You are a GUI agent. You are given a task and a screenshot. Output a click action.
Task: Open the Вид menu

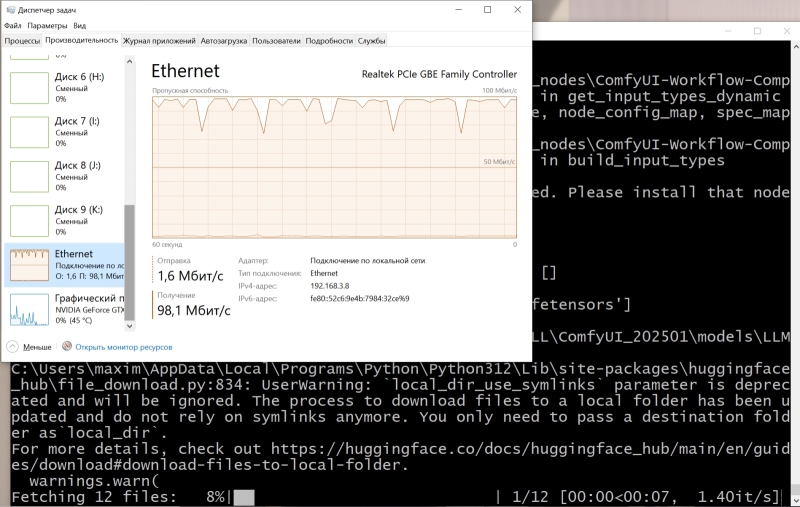pos(80,25)
